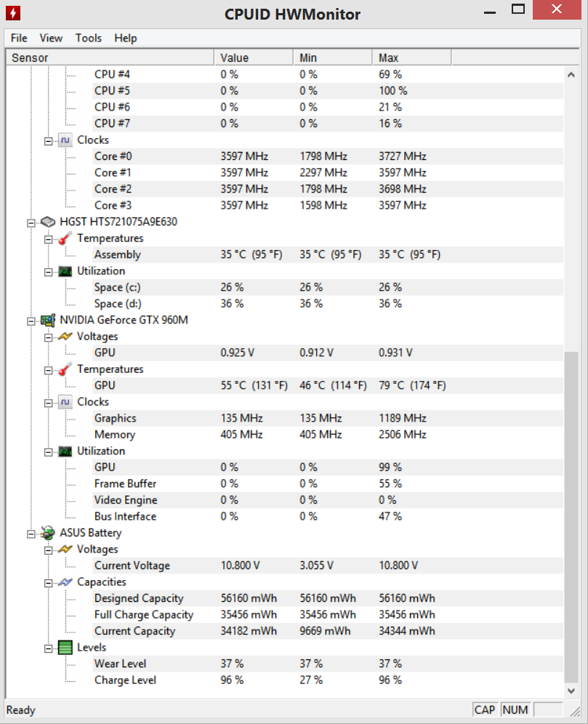The width and height of the screenshot is (588, 724).
Task: Collapse the NVIDIA GeForce GTX 960M node
Action: (x=31, y=321)
